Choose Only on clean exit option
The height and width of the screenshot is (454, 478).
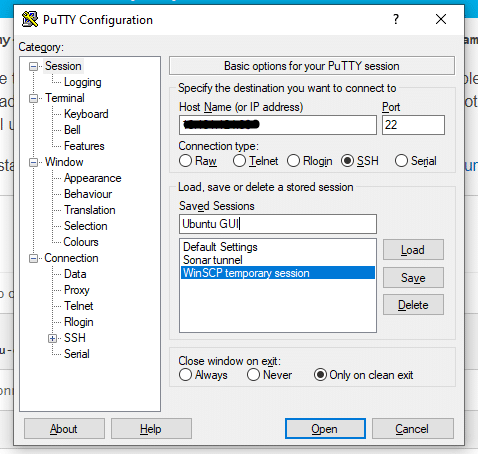(x=363, y=375)
